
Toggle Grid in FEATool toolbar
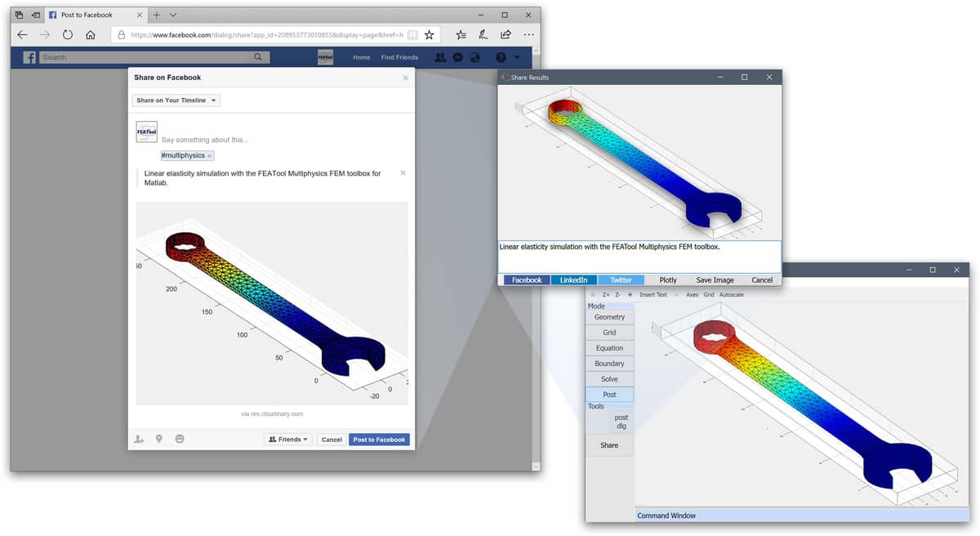(709, 294)
